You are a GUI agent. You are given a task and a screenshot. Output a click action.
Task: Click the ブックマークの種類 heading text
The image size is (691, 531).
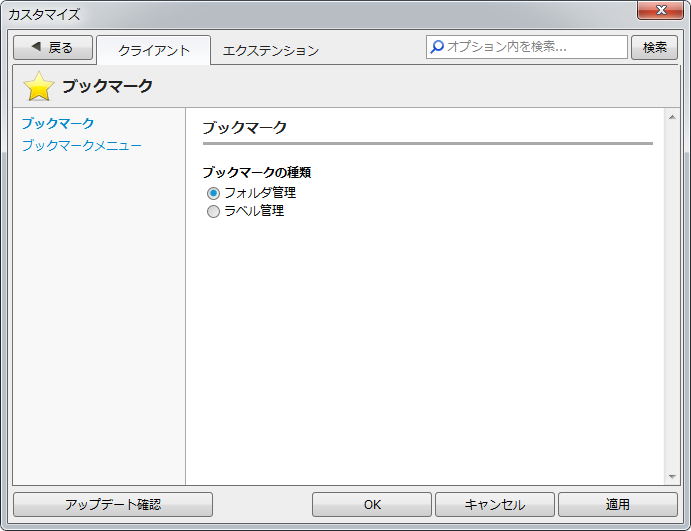click(x=257, y=172)
